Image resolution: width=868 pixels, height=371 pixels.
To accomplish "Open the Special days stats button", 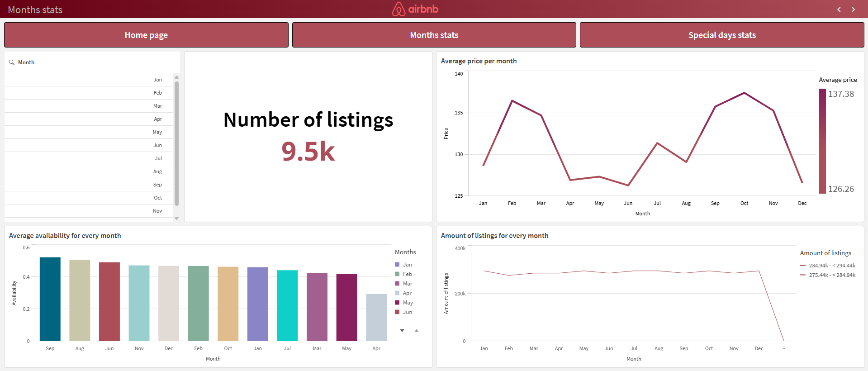I will coord(722,35).
